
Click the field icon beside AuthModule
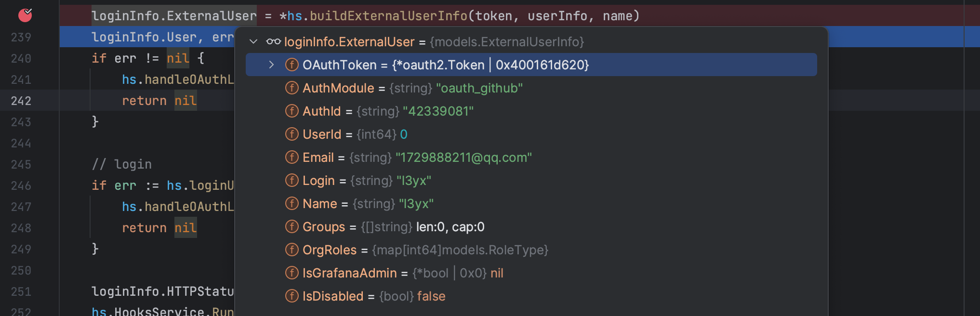coord(292,88)
